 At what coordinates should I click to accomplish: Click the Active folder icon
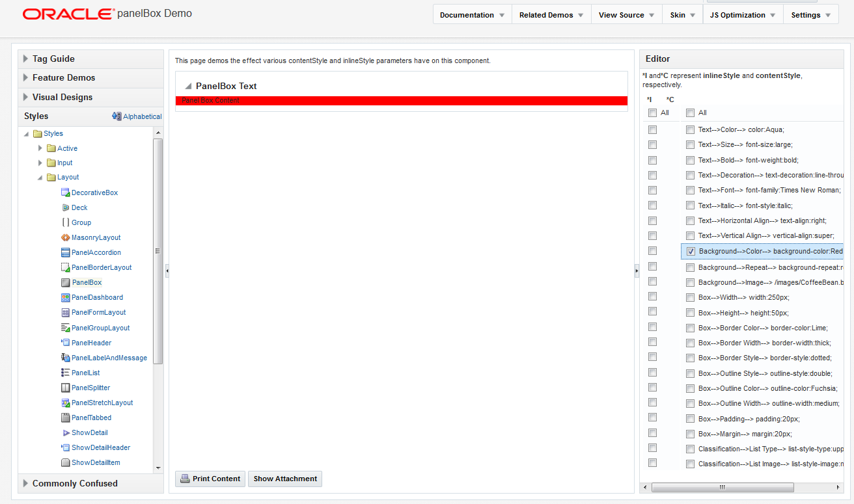point(51,148)
